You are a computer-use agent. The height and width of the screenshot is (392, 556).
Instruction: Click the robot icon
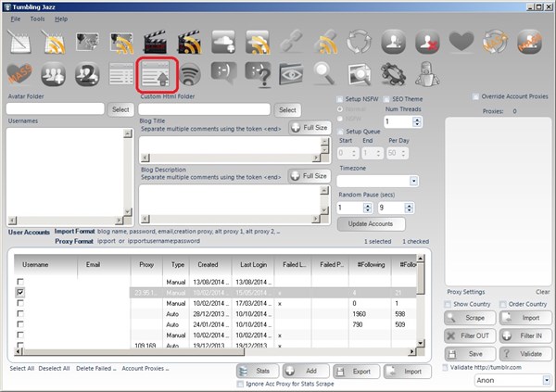tap(427, 74)
